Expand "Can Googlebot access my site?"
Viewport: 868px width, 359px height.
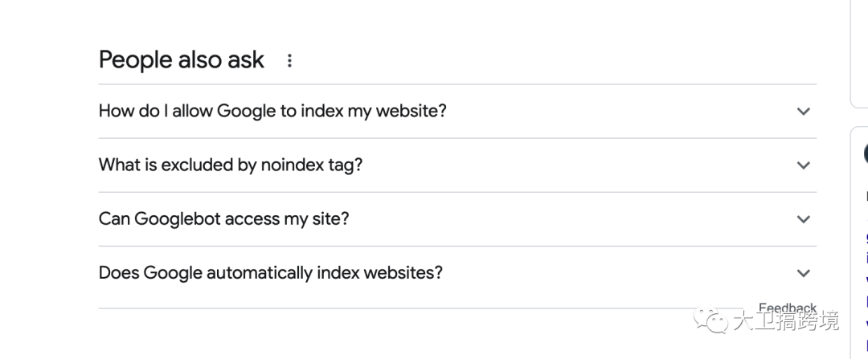pos(223,218)
